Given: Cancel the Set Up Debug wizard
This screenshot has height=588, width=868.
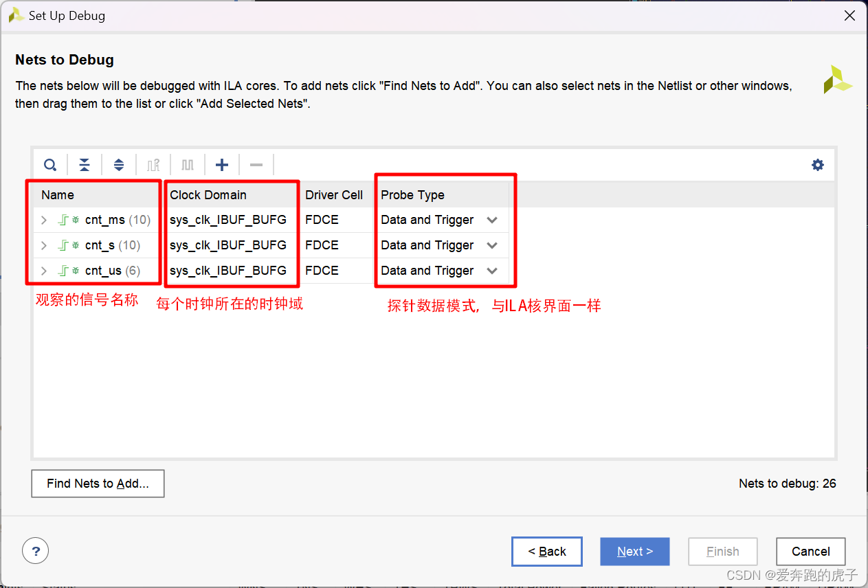Looking at the screenshot, I should click(x=810, y=551).
